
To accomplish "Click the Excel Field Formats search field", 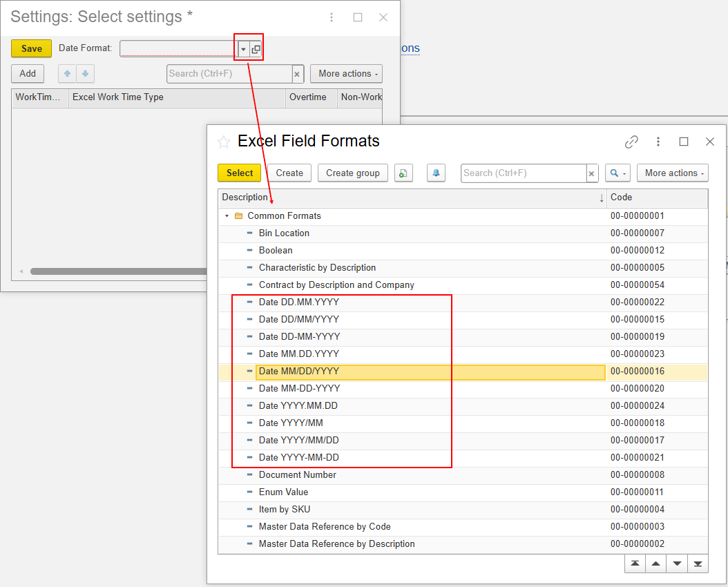I will 524,173.
